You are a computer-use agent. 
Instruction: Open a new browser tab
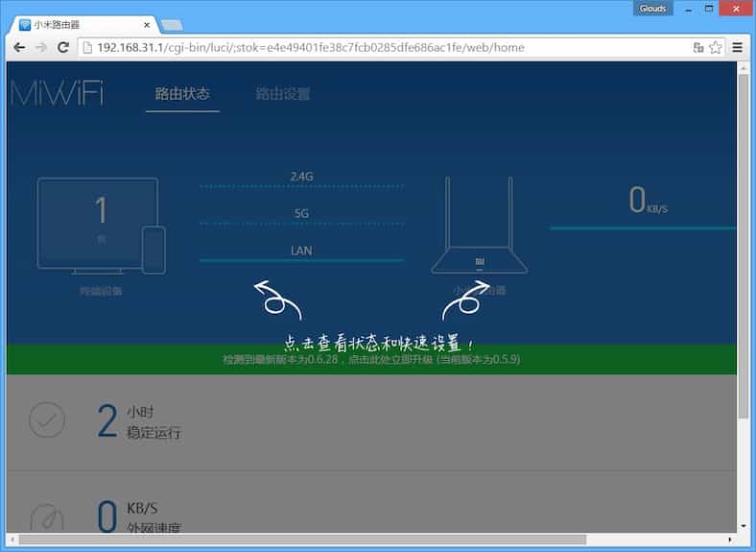click(x=173, y=25)
